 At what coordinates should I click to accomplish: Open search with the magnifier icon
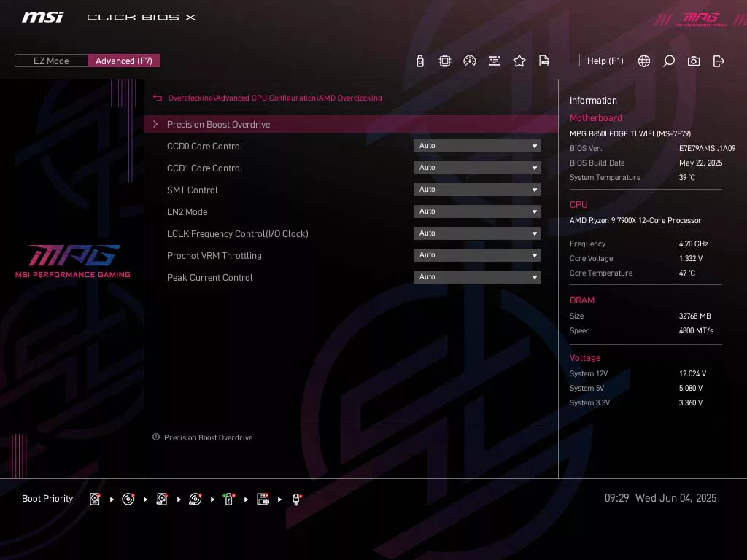(669, 61)
